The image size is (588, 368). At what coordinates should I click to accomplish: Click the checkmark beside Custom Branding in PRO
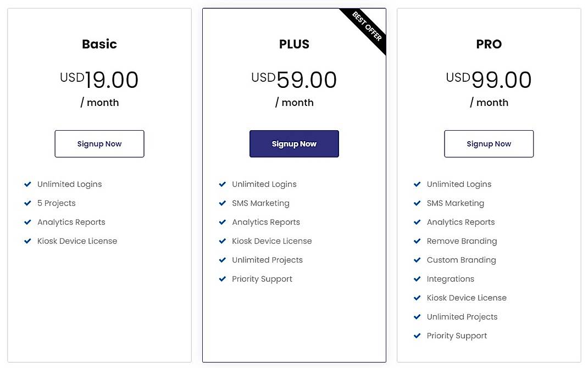pyautogui.click(x=417, y=260)
